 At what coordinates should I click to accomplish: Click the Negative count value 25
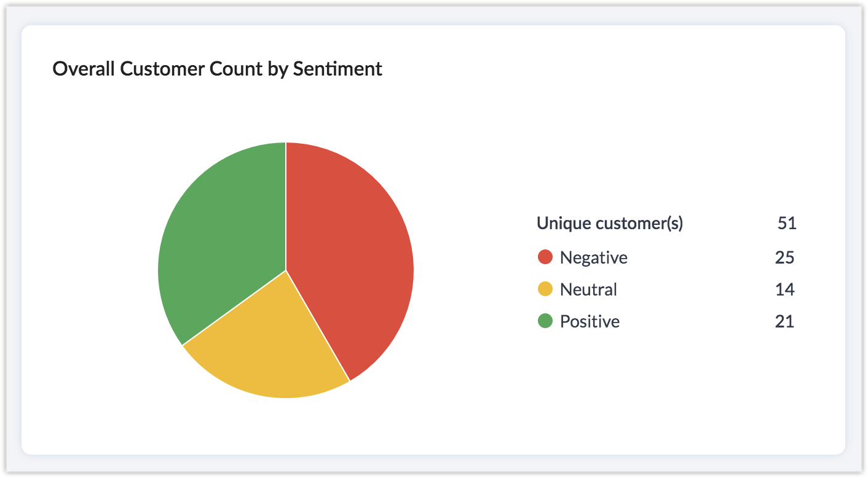pos(784,257)
